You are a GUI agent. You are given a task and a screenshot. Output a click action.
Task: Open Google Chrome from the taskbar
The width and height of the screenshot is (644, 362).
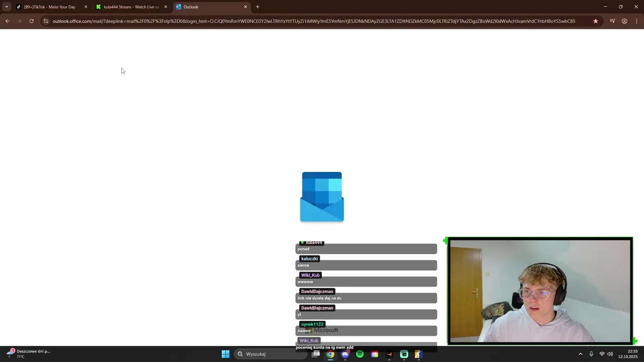330,354
